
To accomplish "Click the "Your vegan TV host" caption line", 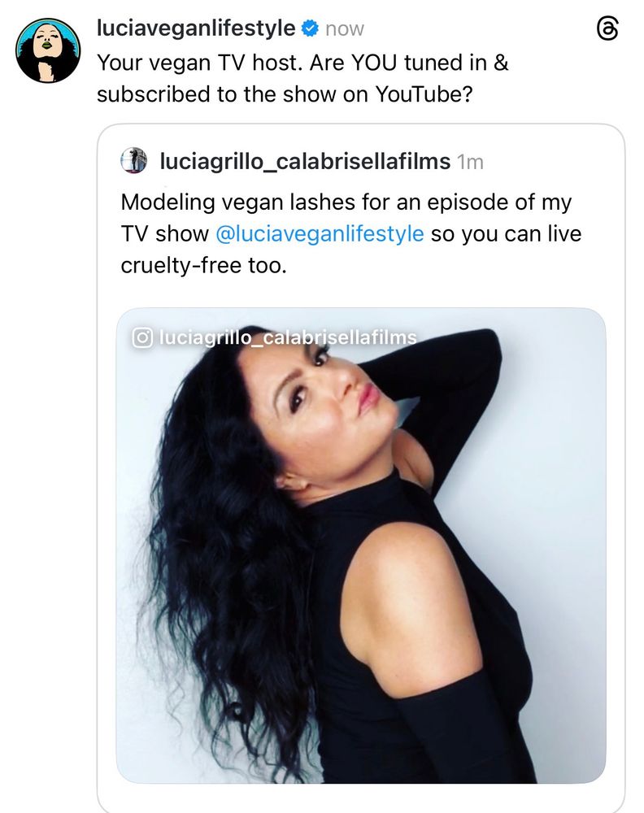I will tap(302, 62).
